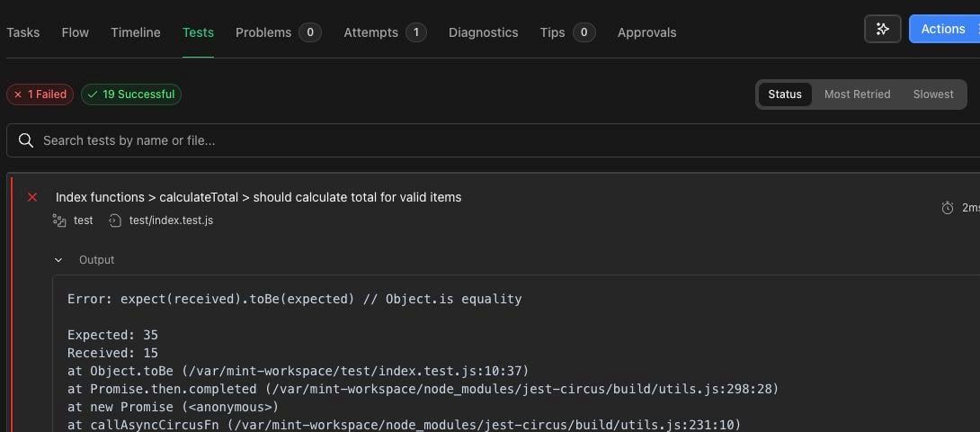Click the Tips count badge 0
This screenshot has width=980, height=432.
[584, 31]
